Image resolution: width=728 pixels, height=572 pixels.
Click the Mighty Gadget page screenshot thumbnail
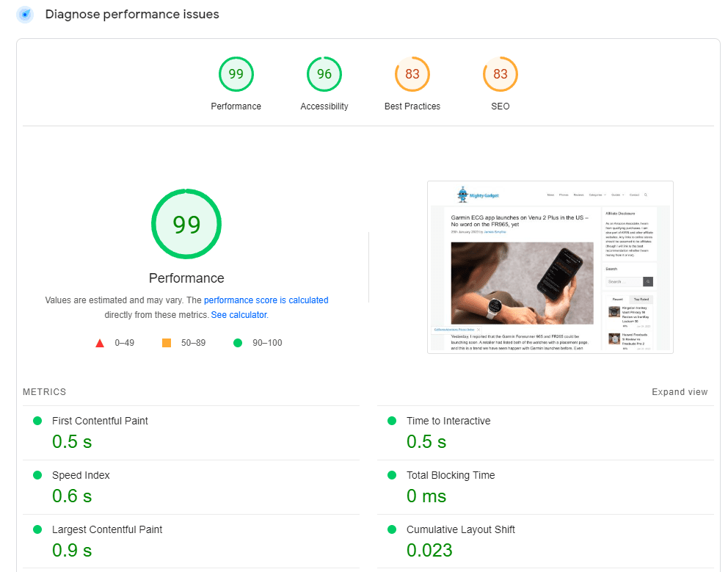(550, 267)
